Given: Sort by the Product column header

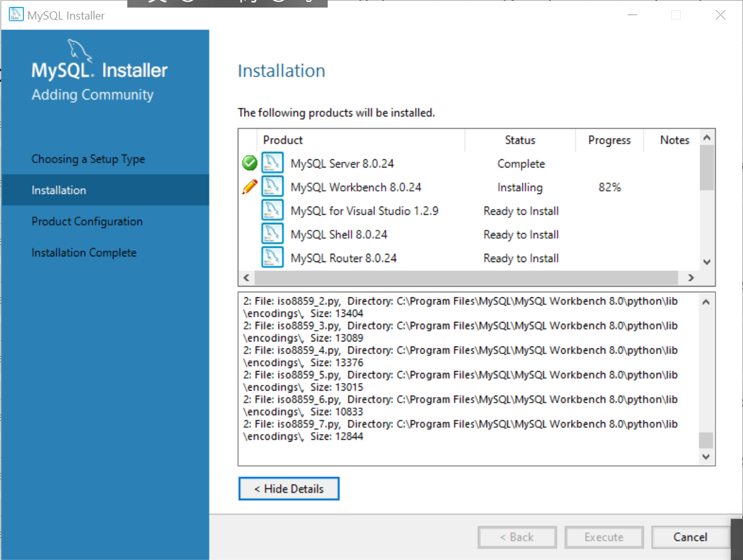Looking at the screenshot, I should (x=360, y=140).
